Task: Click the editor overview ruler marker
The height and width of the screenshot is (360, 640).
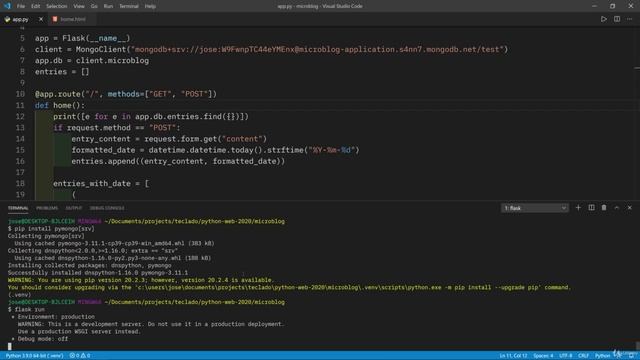Action: click(637, 68)
